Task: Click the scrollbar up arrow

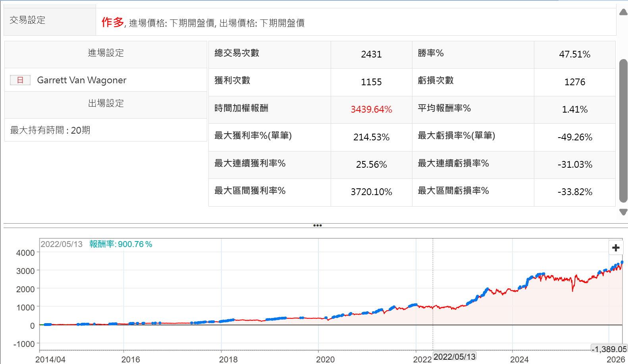Action: coord(623,12)
